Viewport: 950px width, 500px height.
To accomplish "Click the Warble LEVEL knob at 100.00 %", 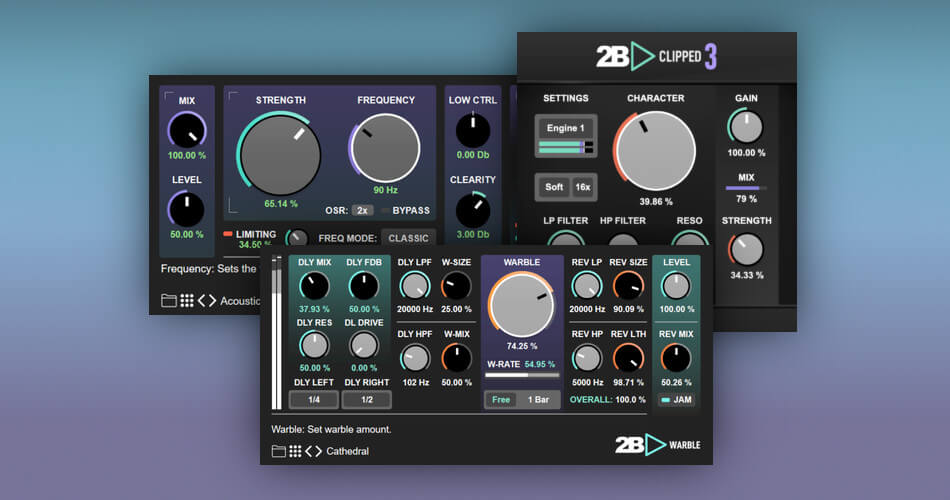I will [x=676, y=286].
